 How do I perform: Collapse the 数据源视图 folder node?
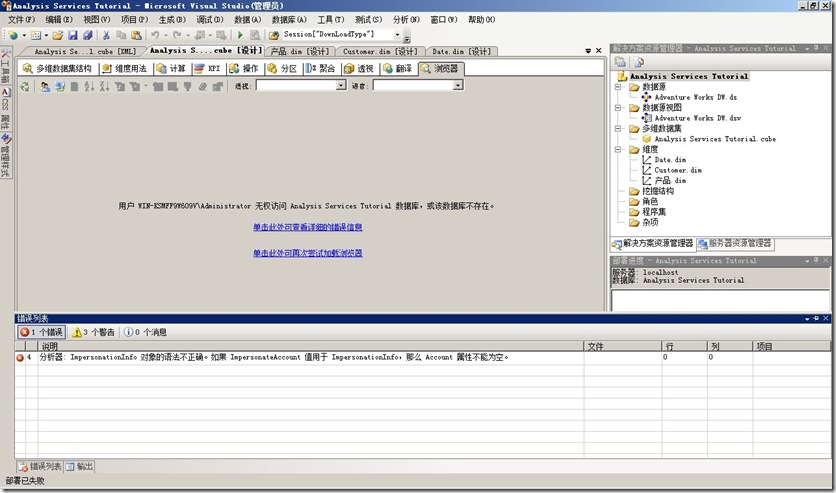coord(618,108)
